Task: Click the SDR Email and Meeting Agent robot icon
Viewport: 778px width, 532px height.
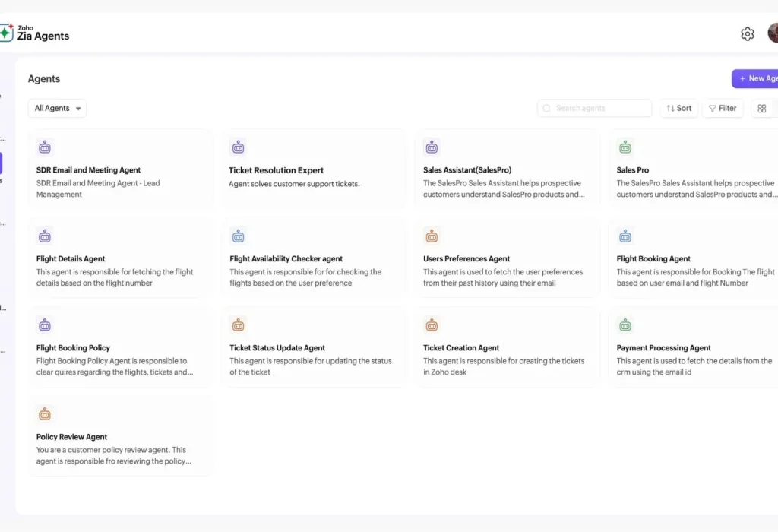Action: pyautogui.click(x=45, y=147)
